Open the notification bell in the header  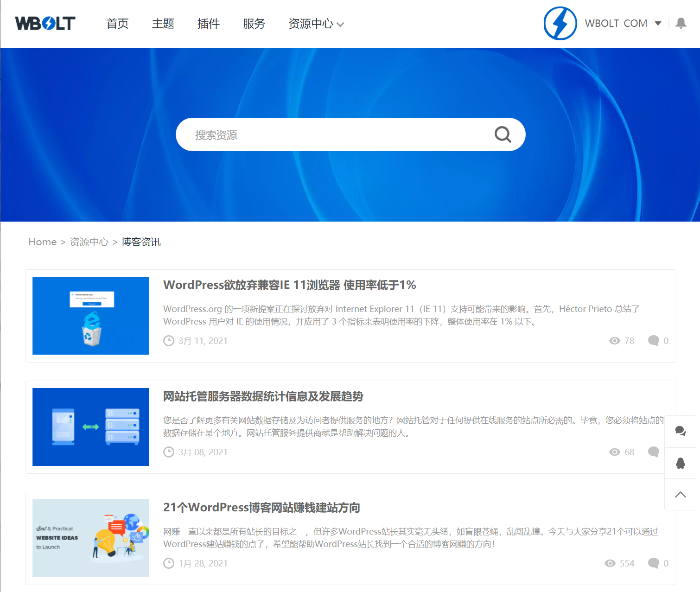coord(681,23)
